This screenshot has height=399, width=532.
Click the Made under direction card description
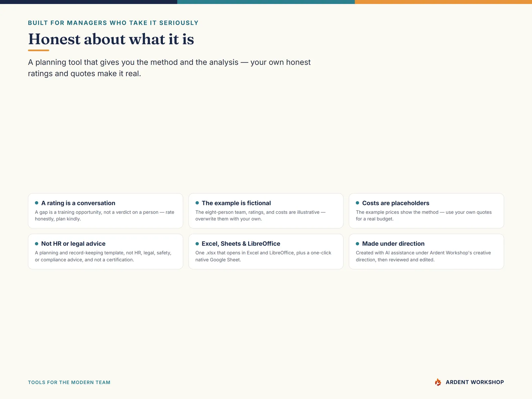423,256
